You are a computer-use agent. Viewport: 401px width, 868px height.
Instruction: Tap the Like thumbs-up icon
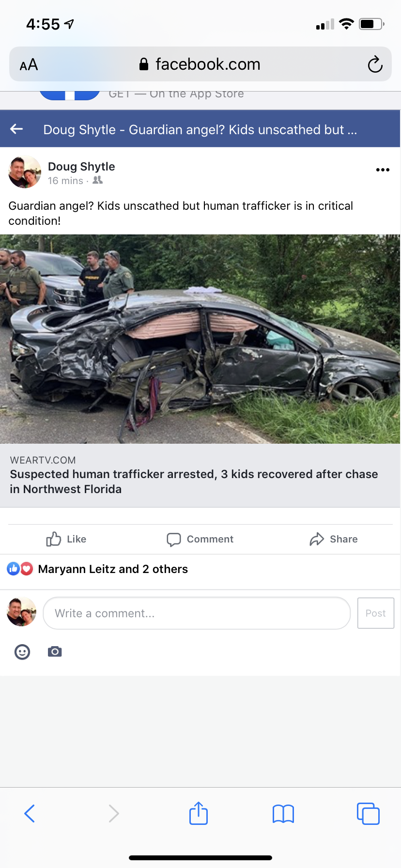pyautogui.click(x=53, y=539)
